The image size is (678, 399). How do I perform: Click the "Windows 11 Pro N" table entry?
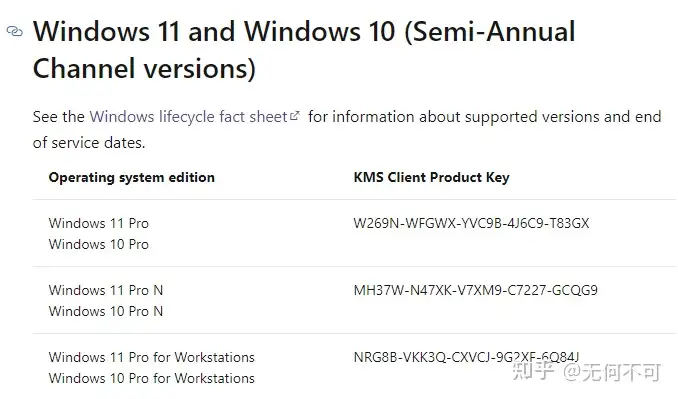(106, 290)
